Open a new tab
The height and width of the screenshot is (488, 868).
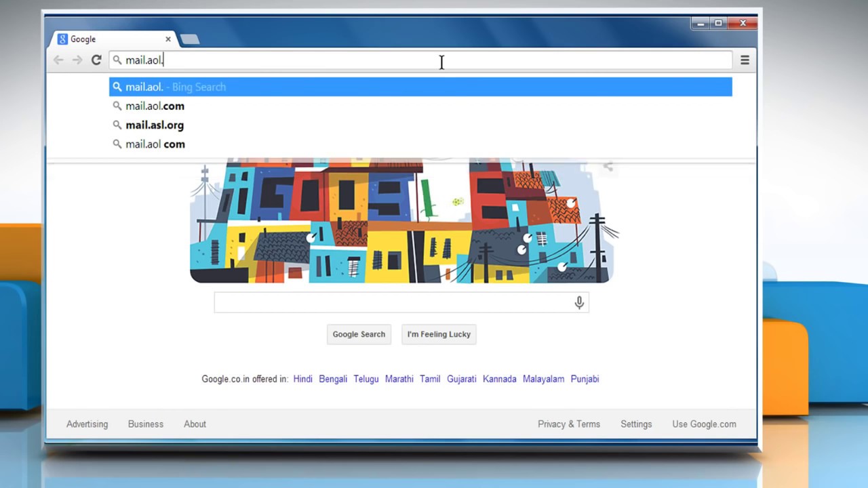(x=190, y=39)
